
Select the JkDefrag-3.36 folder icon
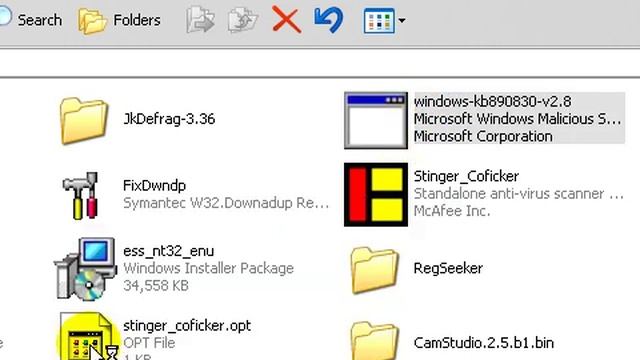tap(84, 121)
